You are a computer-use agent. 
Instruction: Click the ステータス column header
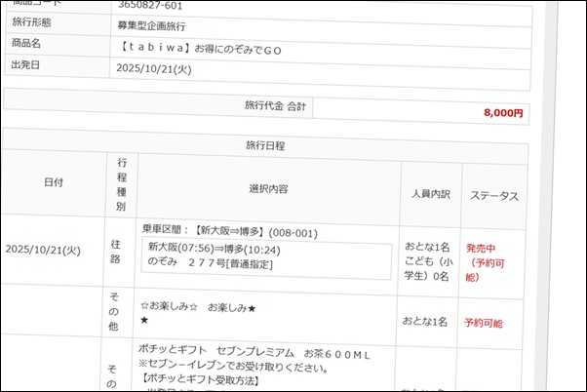(494, 196)
